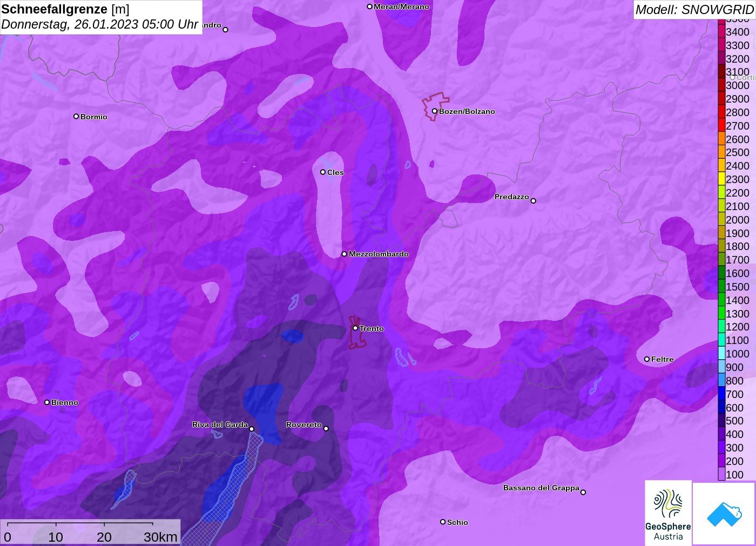Click the Bienno city marker dot
This screenshot has height=546, width=756.
click(47, 402)
